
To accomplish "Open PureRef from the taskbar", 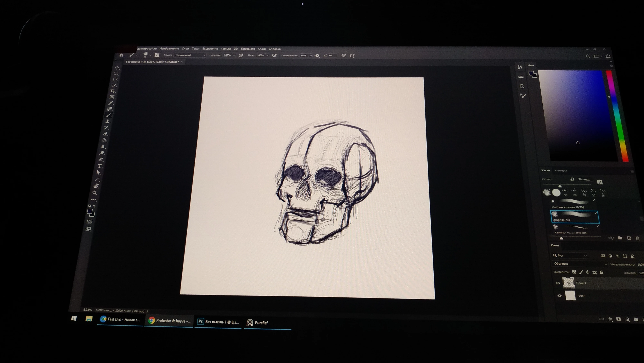I will (258, 322).
